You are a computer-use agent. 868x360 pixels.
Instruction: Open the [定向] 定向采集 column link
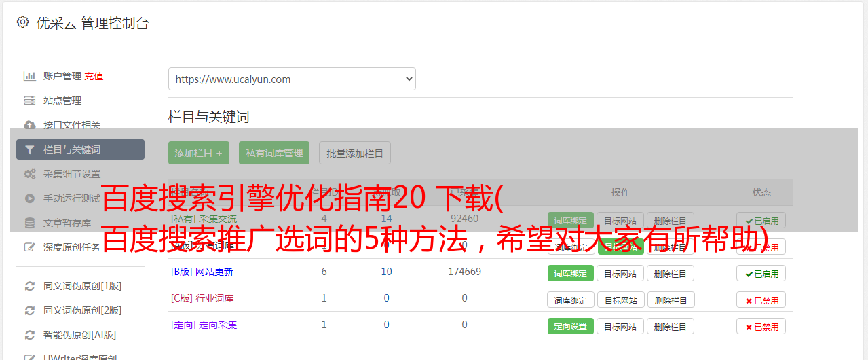(x=204, y=325)
